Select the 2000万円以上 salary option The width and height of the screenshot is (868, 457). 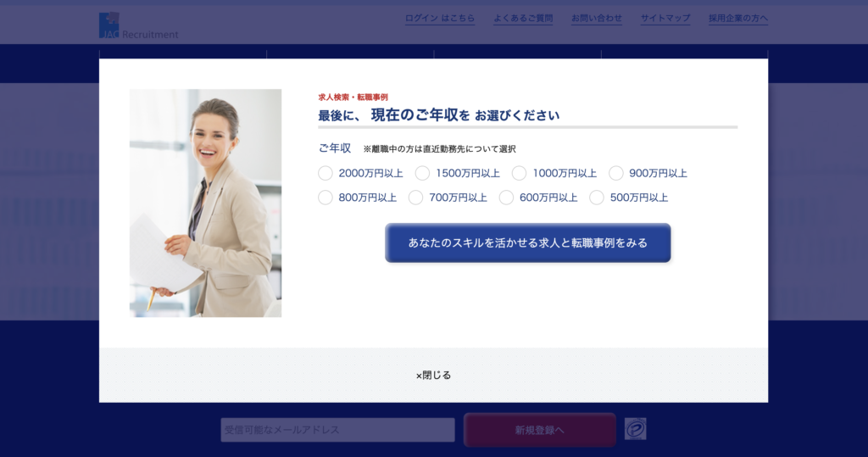(325, 173)
